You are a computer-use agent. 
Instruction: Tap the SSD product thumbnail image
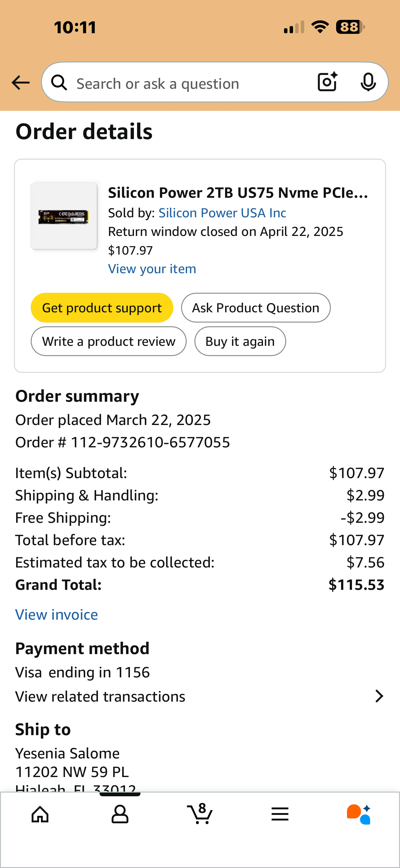64,216
